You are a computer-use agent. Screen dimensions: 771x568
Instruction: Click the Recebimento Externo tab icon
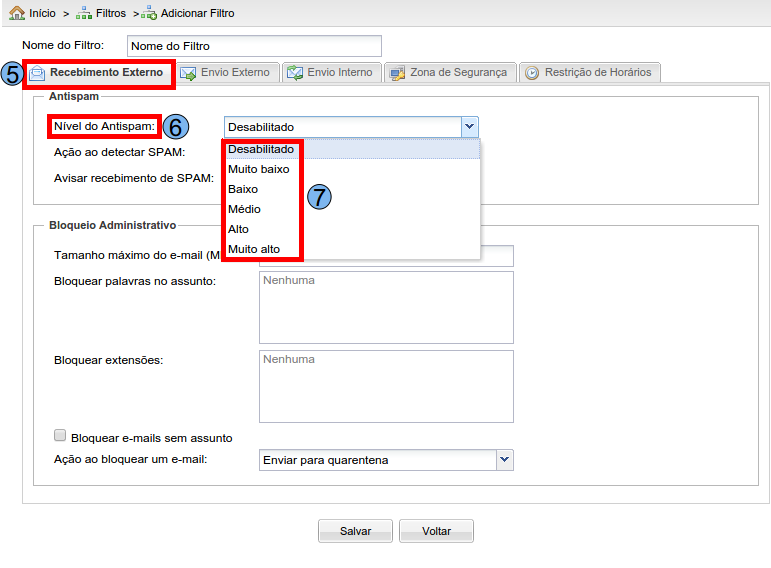tap(38, 73)
